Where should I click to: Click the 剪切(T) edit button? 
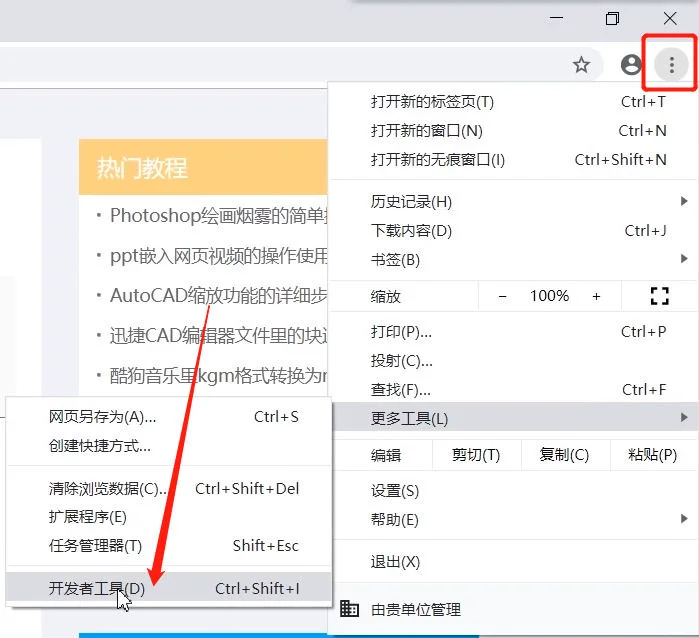pos(476,455)
